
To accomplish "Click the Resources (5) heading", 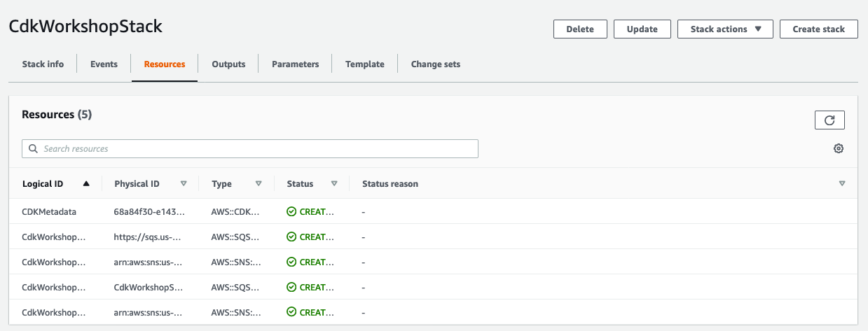I will (x=57, y=114).
